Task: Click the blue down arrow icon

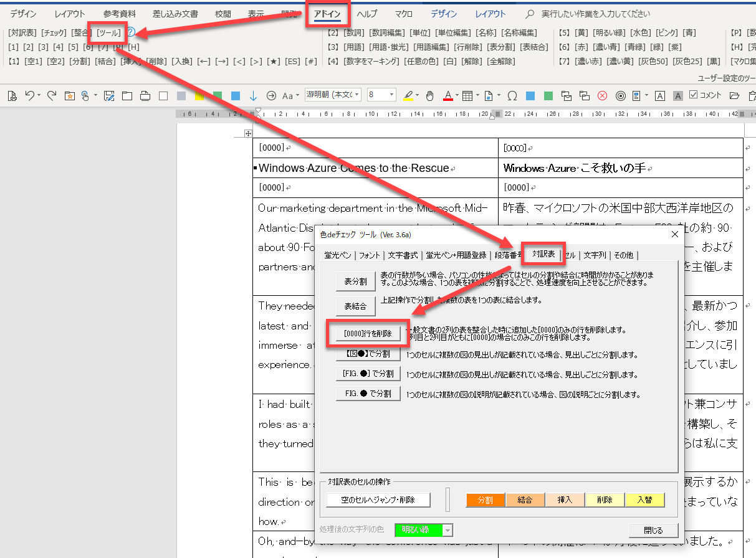Action: [253, 95]
